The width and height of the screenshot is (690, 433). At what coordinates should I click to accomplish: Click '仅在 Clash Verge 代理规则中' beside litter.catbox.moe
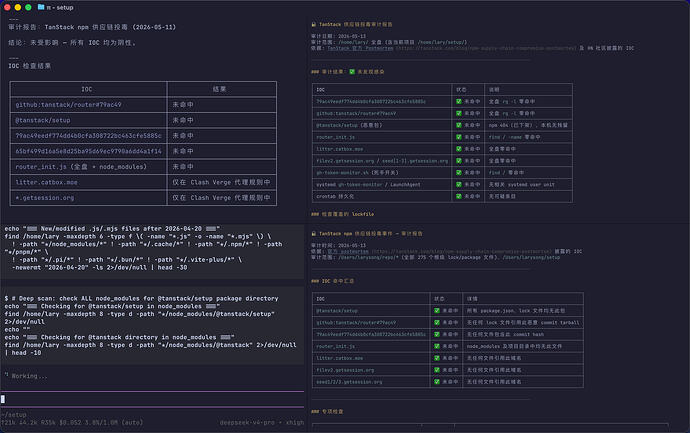point(221,182)
